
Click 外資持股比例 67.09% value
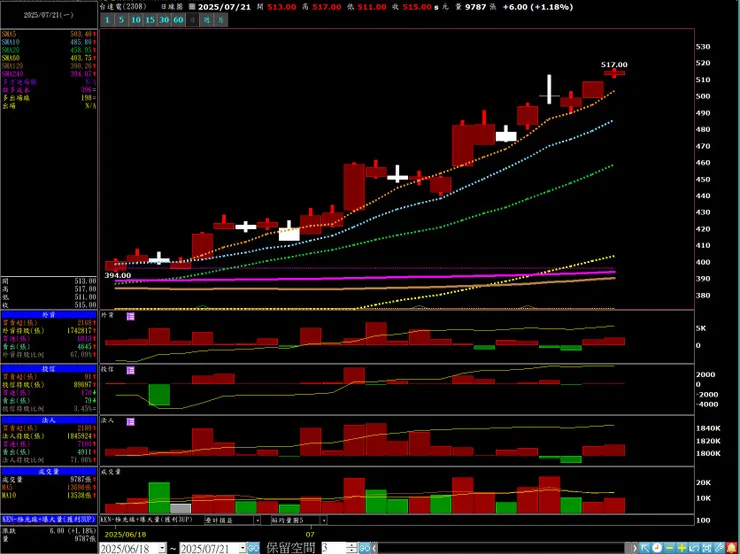(x=81, y=354)
